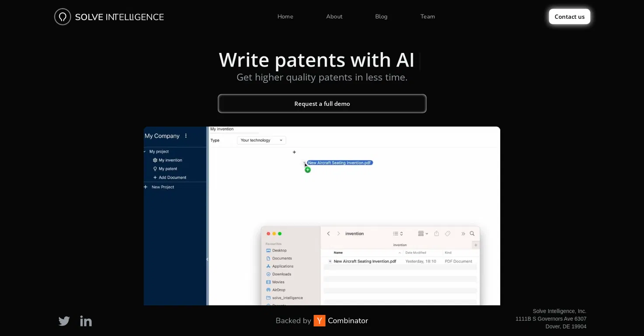Open the Your technology type dropdown

pos(261,140)
